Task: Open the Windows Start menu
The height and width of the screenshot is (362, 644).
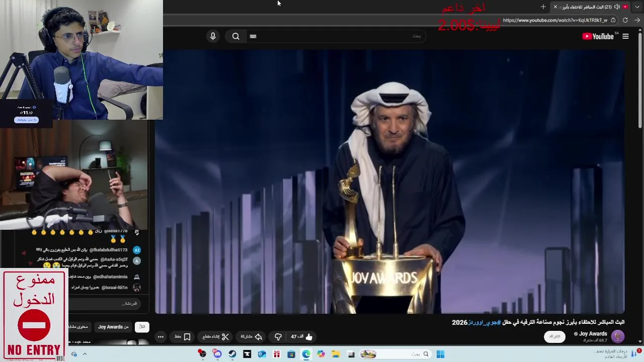Action: (x=440, y=354)
